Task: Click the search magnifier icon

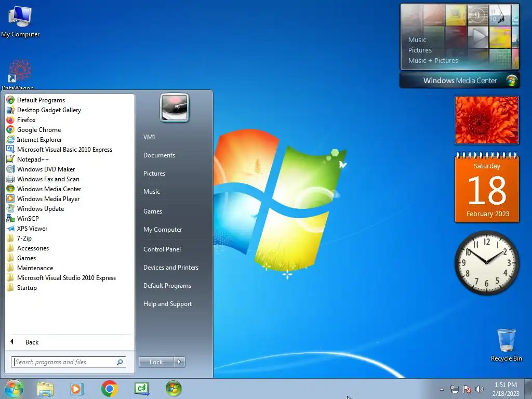Action: click(120, 362)
